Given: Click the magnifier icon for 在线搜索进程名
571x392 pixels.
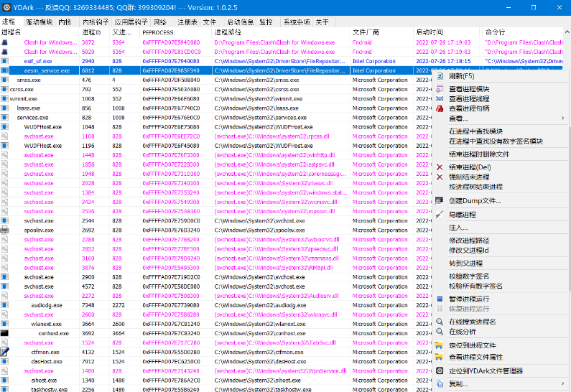Looking at the screenshot, I should click(440, 322).
